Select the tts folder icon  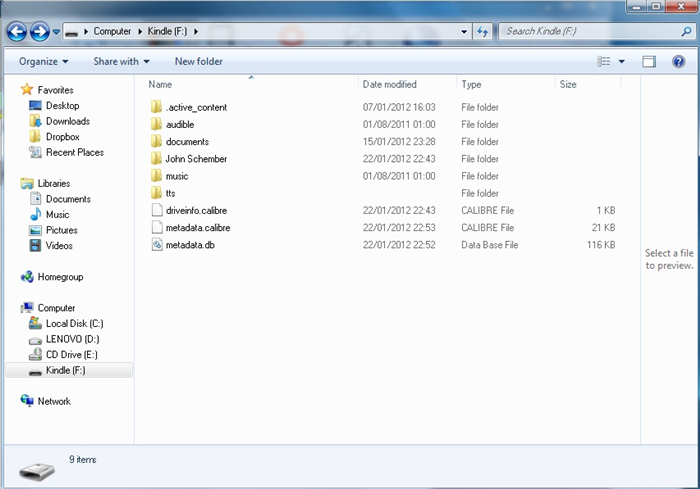tap(156, 193)
